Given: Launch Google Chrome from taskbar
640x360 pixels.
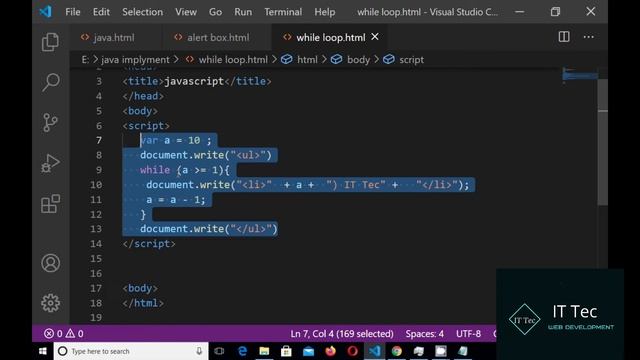Looking at the screenshot, I should coord(397,351).
